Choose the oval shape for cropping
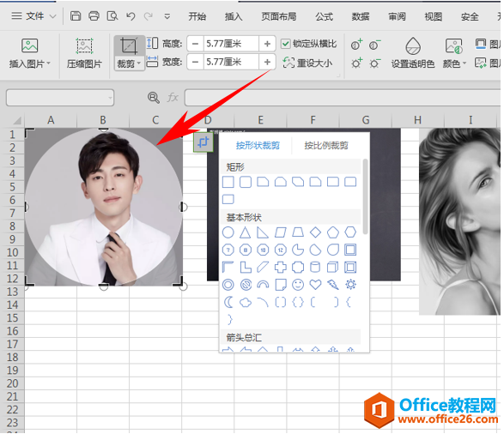504x434 pixels. tap(228, 232)
